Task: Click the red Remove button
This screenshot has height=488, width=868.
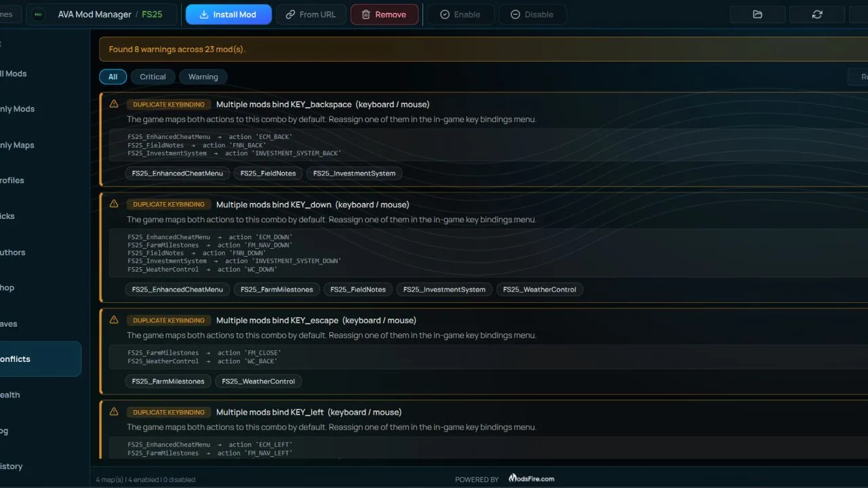Action: pos(384,14)
